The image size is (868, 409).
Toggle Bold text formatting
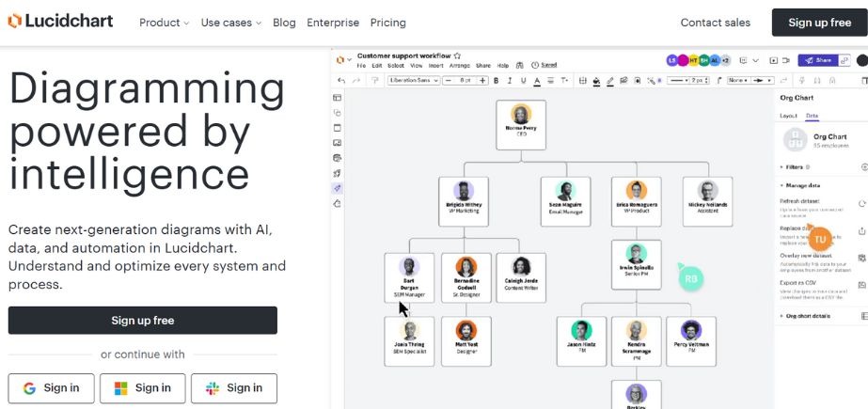tap(496, 81)
